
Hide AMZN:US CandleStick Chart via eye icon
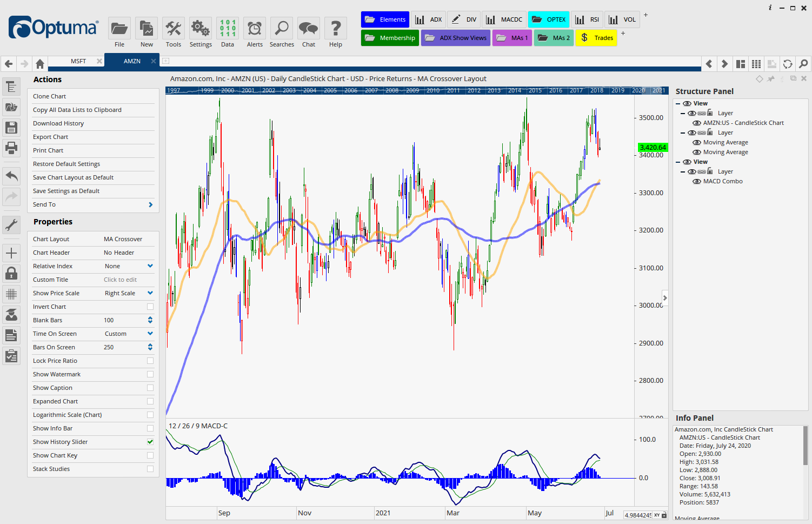(697, 123)
